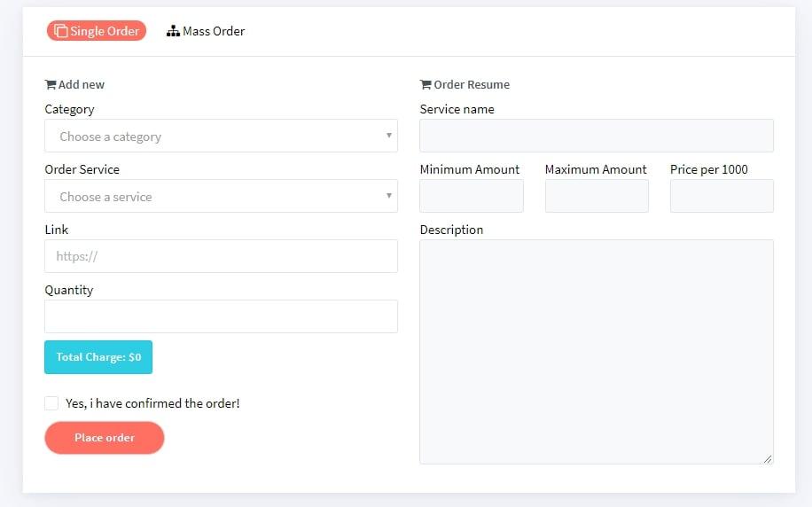Click the Maximum Amount box
The height and width of the screenshot is (507, 812).
tap(597, 196)
